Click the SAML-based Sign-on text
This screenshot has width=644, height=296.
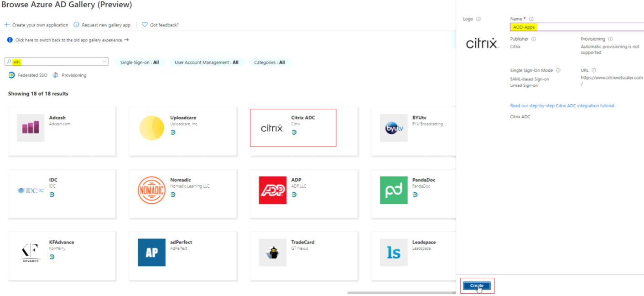(530, 79)
